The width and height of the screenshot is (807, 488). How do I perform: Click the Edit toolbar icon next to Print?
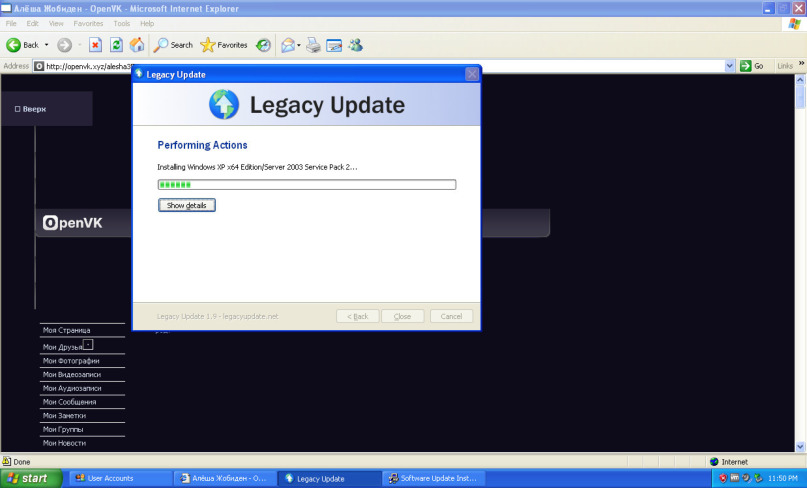point(334,45)
